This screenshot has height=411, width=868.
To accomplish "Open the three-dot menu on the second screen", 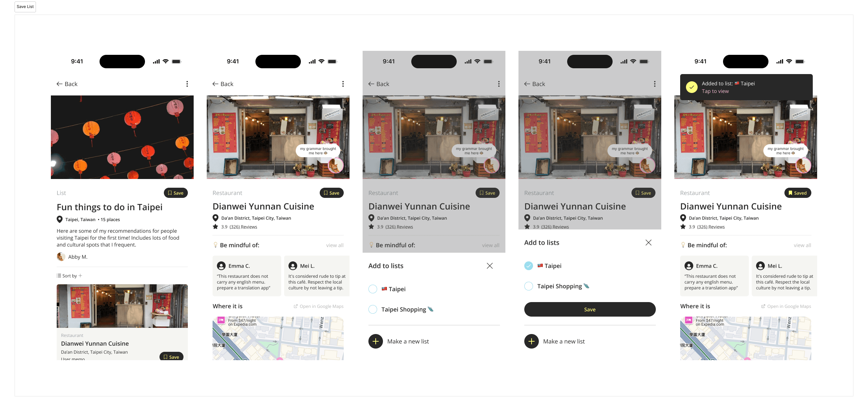I will click(343, 84).
